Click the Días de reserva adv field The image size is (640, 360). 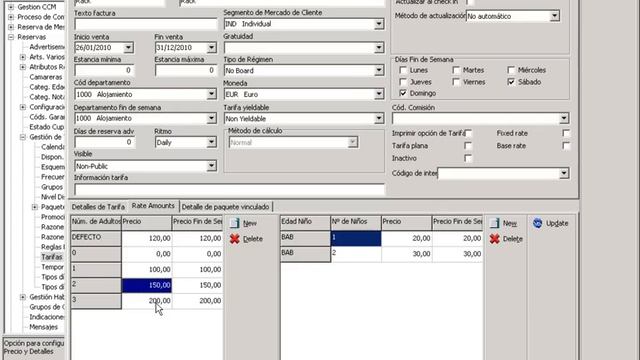pos(104,142)
